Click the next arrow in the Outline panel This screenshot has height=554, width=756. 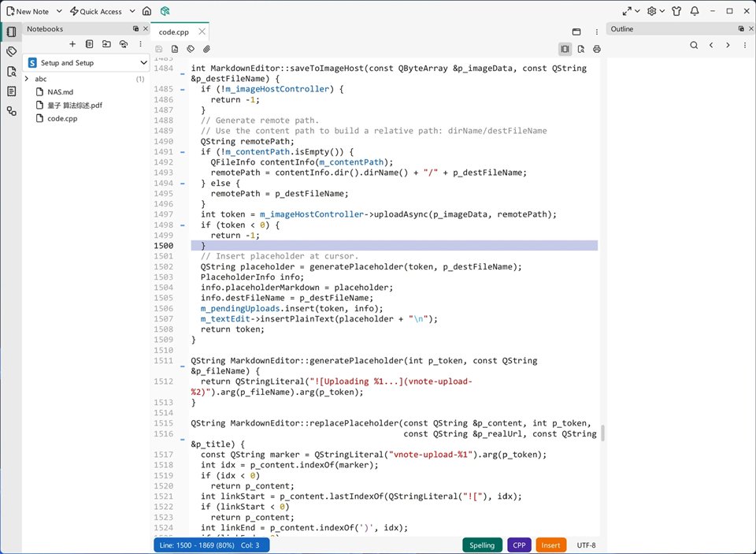[x=728, y=45]
